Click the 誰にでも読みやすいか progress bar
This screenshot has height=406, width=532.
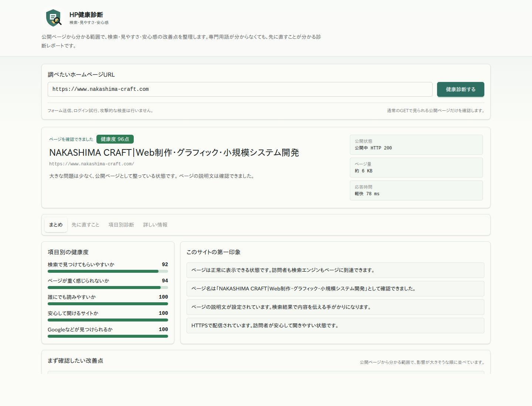coord(108,304)
